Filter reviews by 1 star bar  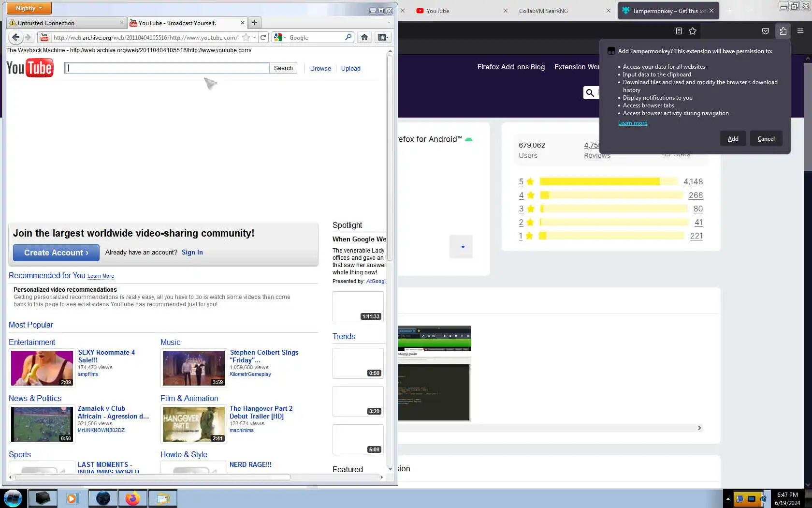(611, 236)
